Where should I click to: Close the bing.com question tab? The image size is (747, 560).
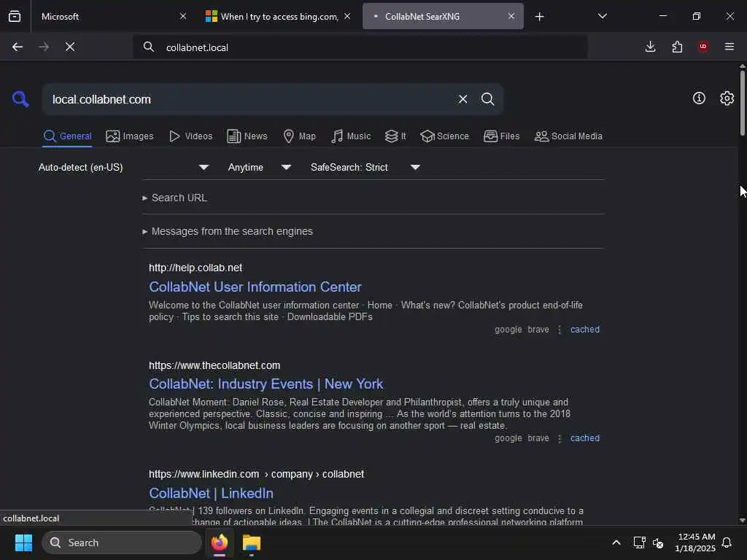(347, 16)
